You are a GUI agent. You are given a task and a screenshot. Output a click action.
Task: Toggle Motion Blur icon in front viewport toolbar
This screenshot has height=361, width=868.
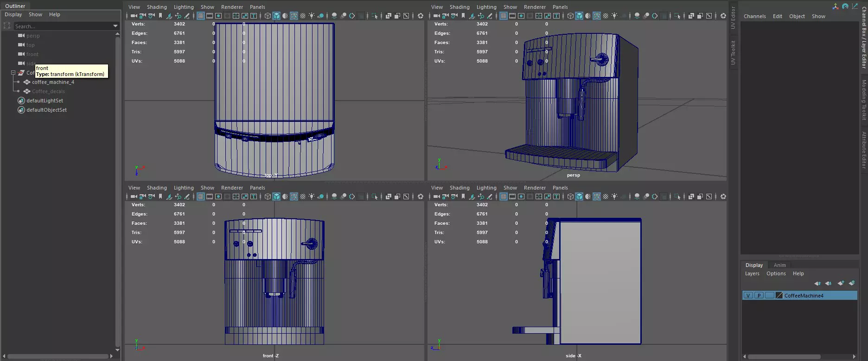click(343, 196)
